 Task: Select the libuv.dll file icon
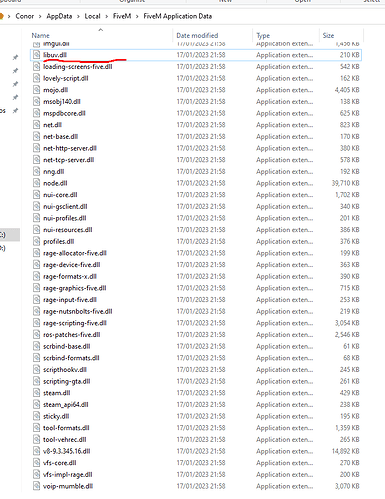tap(37, 55)
